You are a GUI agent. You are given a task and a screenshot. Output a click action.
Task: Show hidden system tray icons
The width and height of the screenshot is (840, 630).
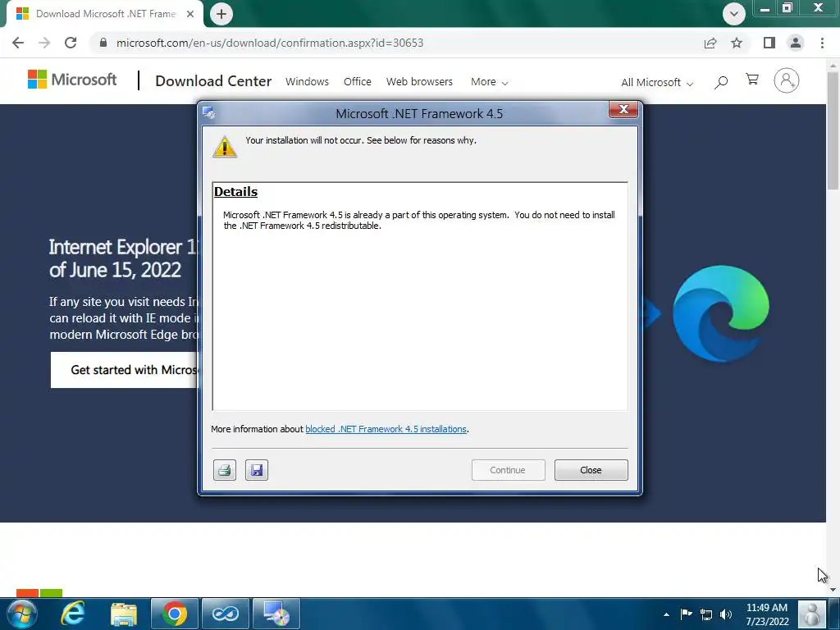click(666, 614)
